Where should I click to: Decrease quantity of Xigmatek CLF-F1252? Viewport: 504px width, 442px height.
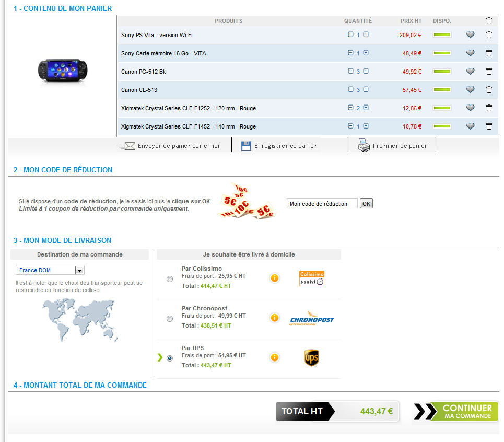pyautogui.click(x=350, y=108)
